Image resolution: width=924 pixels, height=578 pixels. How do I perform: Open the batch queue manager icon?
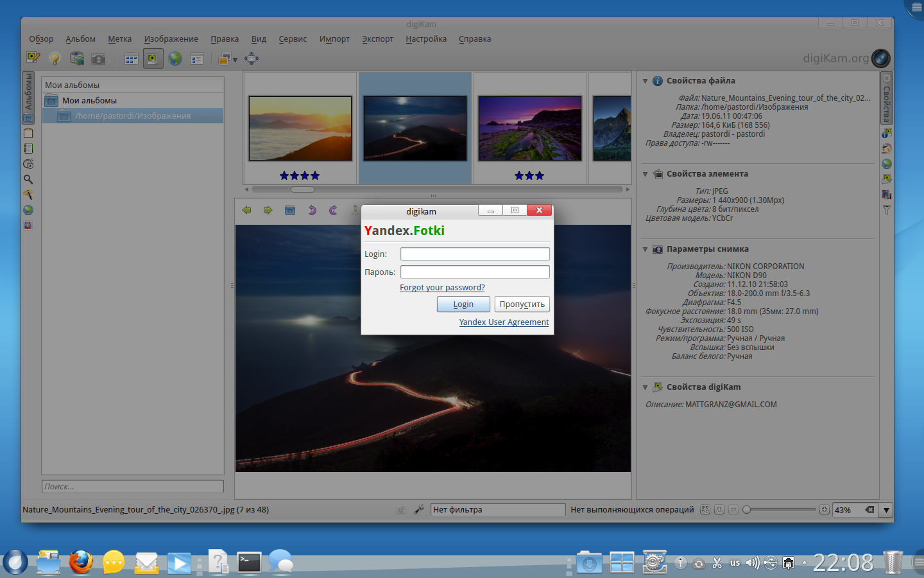77,58
